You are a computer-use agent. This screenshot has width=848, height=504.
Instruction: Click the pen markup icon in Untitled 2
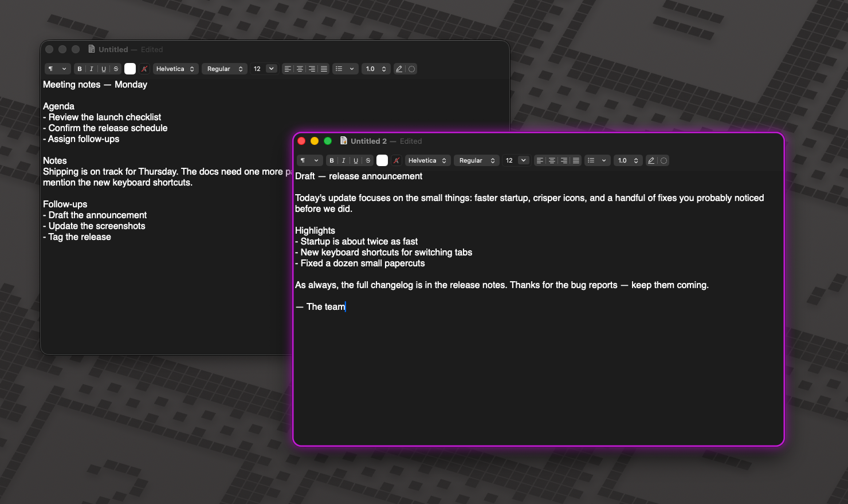pos(651,160)
